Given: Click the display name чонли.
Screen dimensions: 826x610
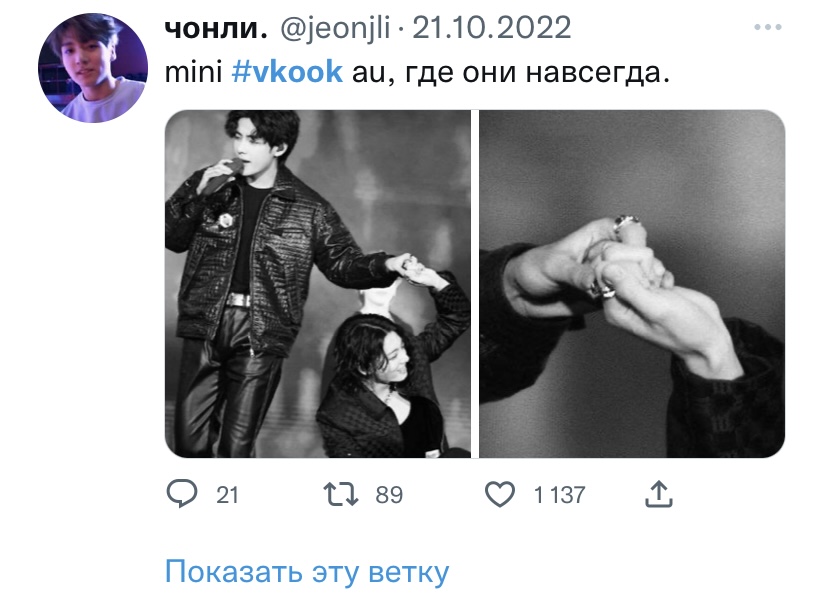Looking at the screenshot, I should 216,28.
